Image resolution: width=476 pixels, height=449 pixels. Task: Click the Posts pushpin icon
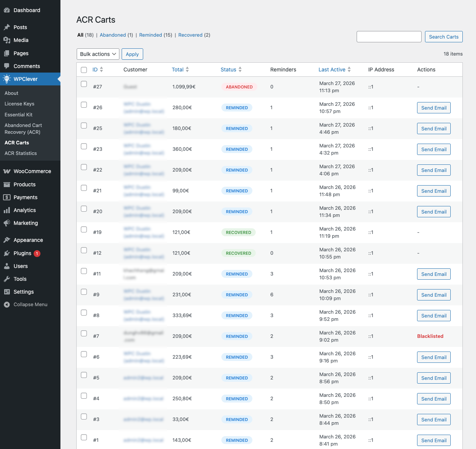point(7,27)
